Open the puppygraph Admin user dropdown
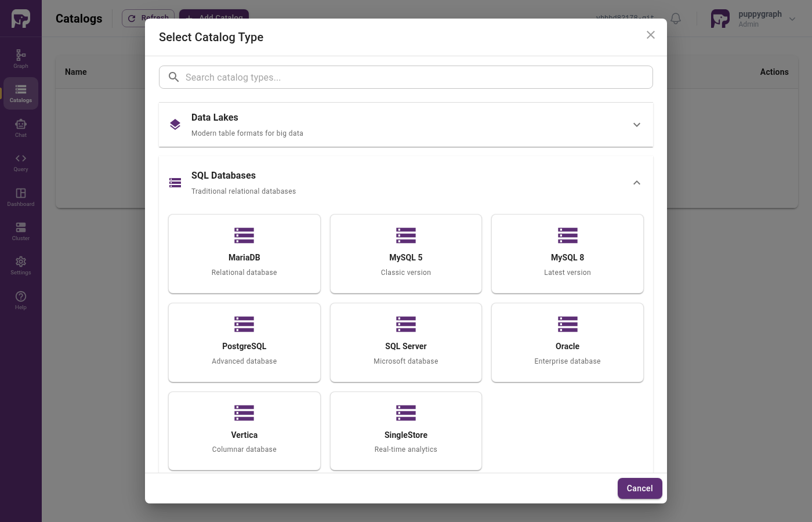The image size is (812, 522). click(x=753, y=19)
